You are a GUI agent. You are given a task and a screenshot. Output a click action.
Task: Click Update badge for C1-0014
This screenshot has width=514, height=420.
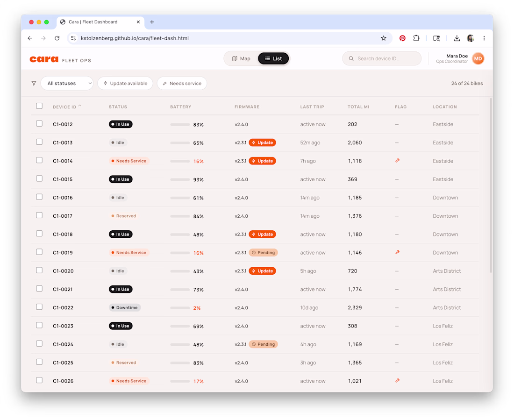262,161
